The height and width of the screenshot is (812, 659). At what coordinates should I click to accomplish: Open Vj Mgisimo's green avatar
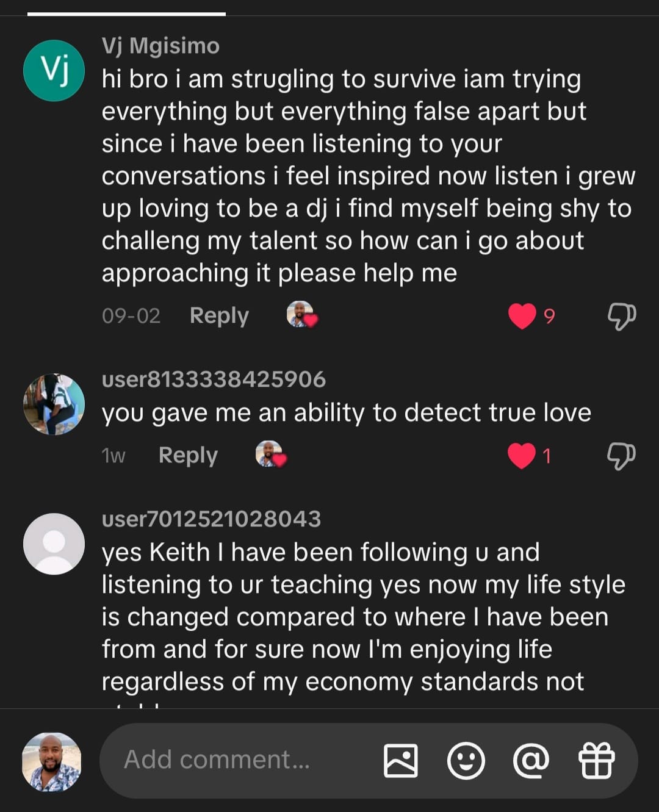coord(54,71)
